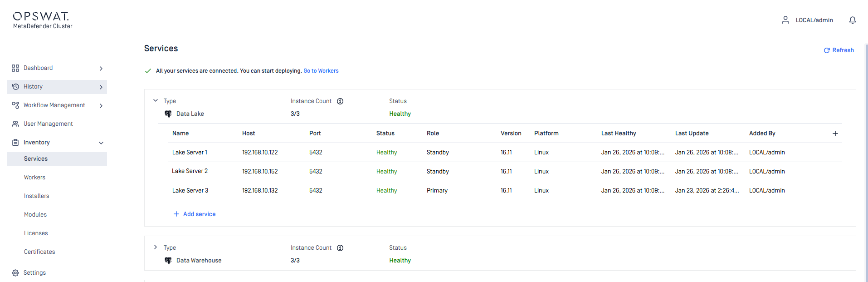Click the Data Warehouse PostgreSQL icon
The image size is (868, 282).
point(168,261)
